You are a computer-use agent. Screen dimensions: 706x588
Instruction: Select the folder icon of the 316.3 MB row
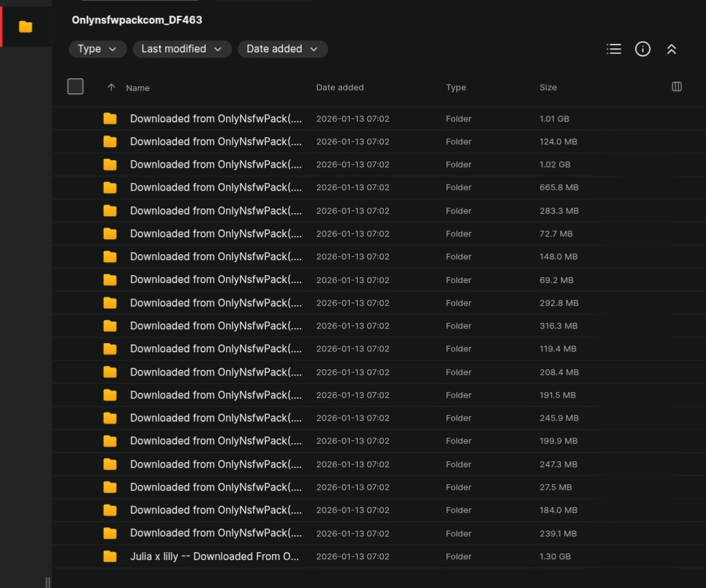110,326
